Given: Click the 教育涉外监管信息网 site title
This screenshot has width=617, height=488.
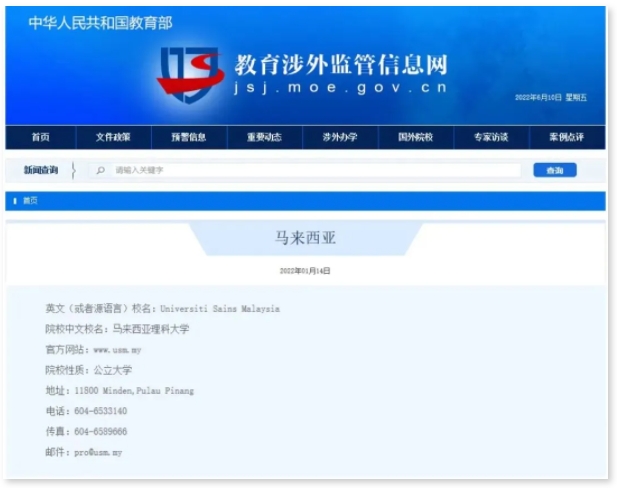Looking at the screenshot, I should (x=341, y=65).
